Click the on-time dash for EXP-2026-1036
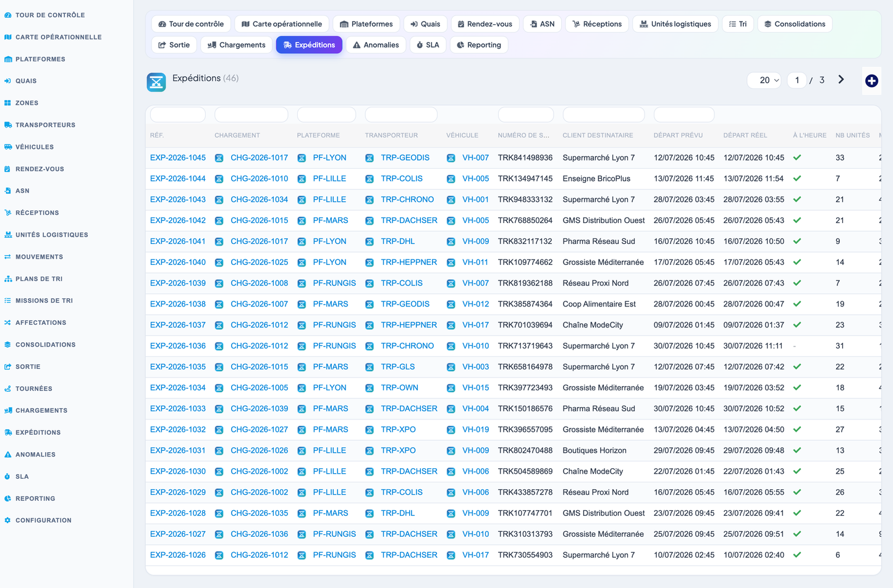The width and height of the screenshot is (893, 588). tap(795, 346)
